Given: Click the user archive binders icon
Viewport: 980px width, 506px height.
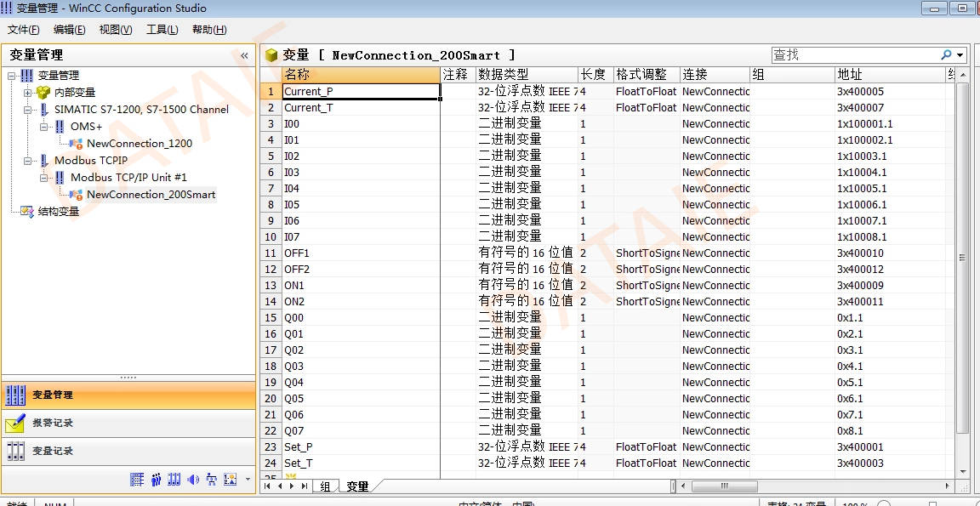Looking at the screenshot, I should tap(174, 479).
